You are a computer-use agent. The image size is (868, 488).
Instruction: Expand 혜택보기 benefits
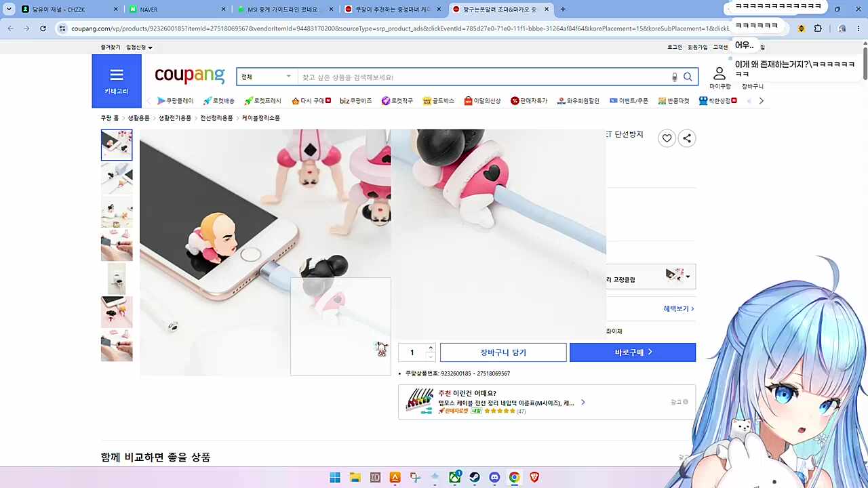pos(678,309)
